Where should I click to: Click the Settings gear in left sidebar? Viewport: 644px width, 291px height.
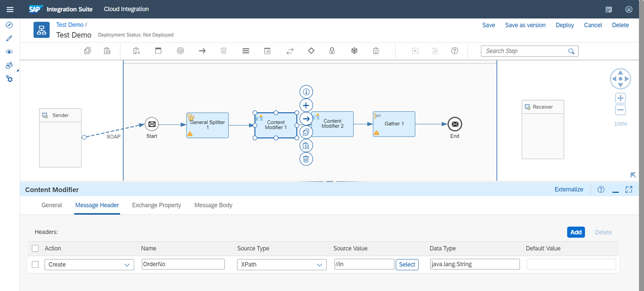pos(9,78)
